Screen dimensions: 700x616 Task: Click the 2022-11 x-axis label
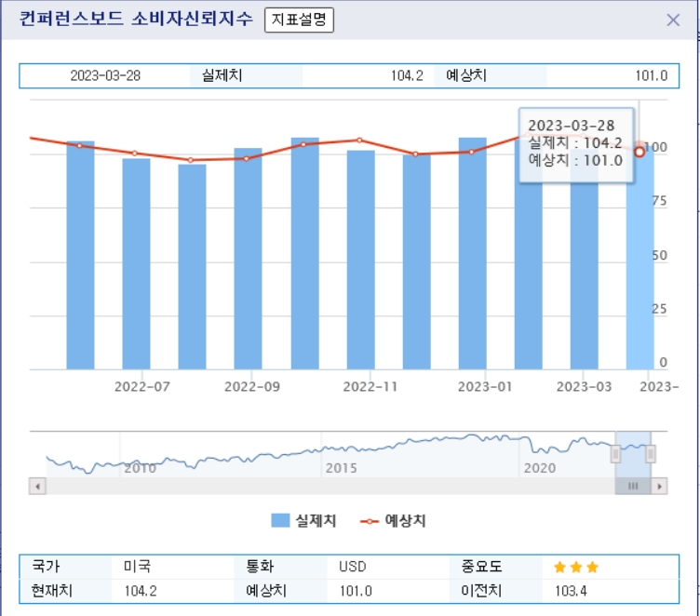370,386
